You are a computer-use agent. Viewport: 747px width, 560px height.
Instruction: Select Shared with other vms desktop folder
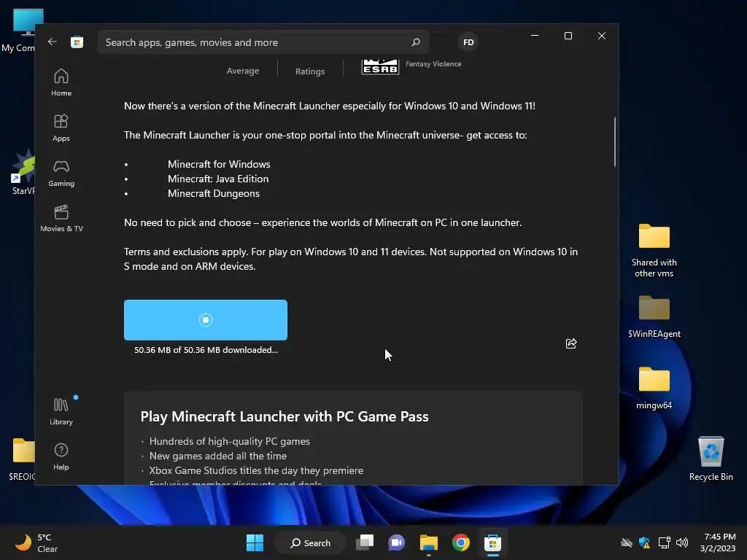click(654, 251)
